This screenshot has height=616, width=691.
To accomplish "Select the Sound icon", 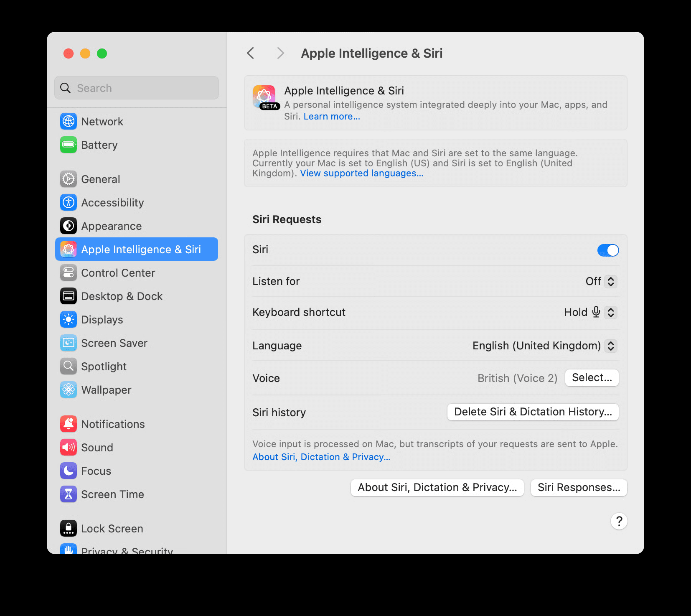I will tap(69, 447).
